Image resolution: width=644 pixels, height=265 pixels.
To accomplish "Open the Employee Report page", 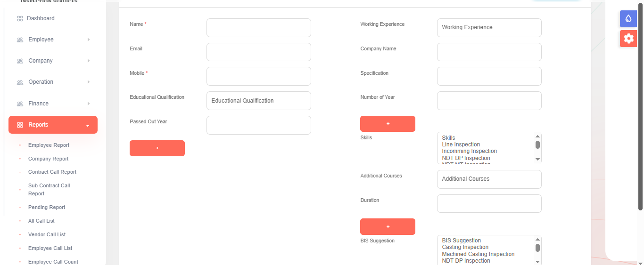I will click(49, 145).
